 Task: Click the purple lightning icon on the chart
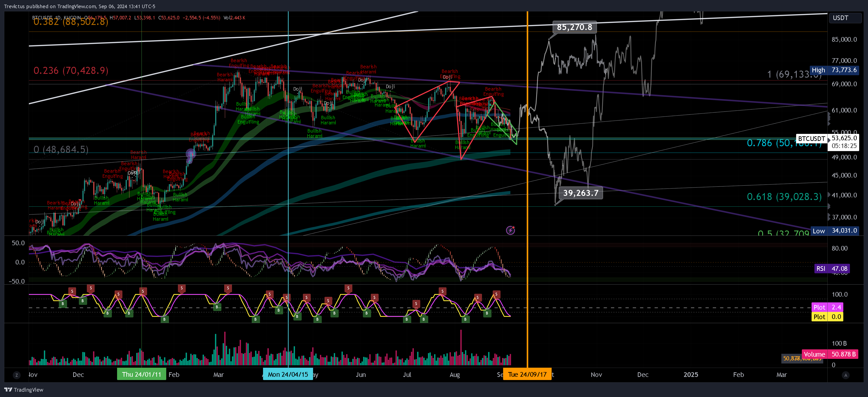click(510, 230)
